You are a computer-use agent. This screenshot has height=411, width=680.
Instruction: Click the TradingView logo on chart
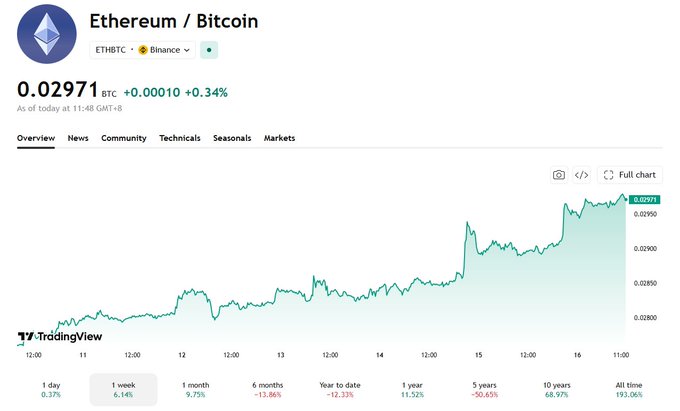60,336
